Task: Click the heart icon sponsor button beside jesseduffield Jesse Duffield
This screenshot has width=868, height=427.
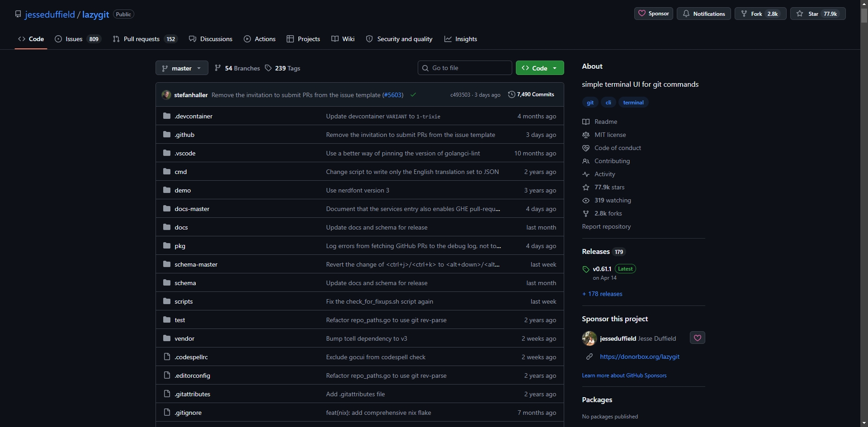Action: tap(697, 338)
